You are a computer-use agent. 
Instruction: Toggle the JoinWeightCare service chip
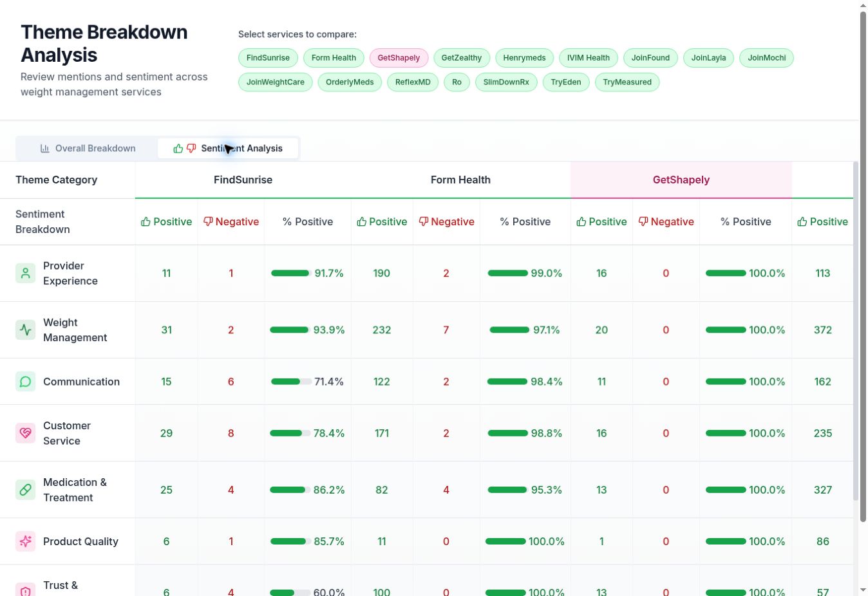click(x=276, y=82)
